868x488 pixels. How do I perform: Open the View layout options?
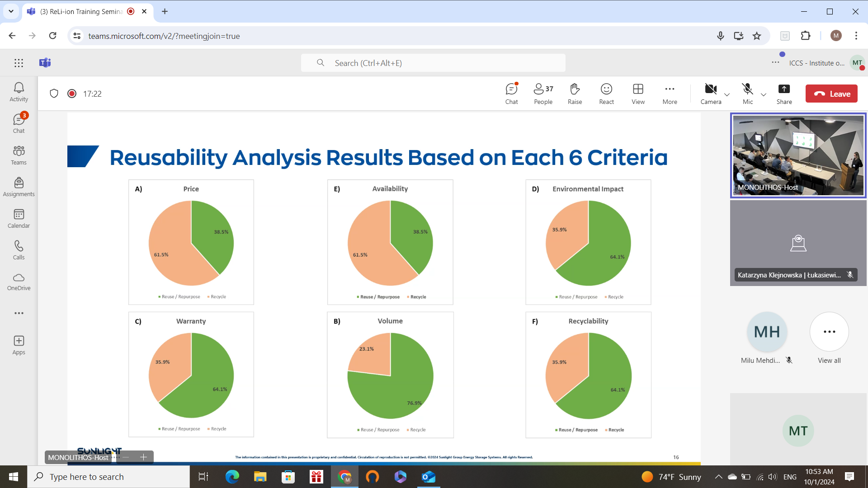tap(638, 94)
